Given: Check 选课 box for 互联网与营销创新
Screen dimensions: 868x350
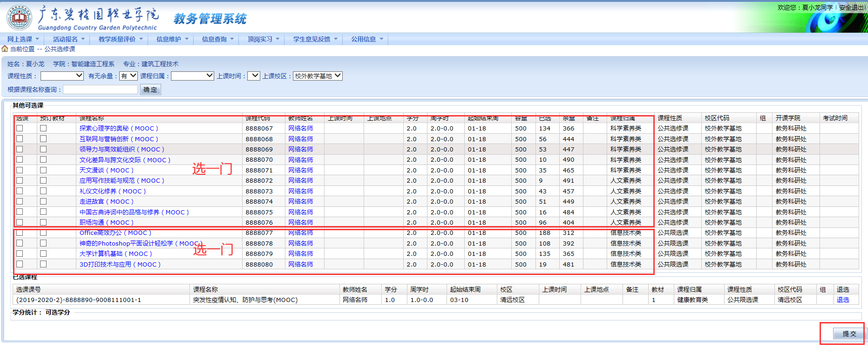Looking at the screenshot, I should [20, 139].
